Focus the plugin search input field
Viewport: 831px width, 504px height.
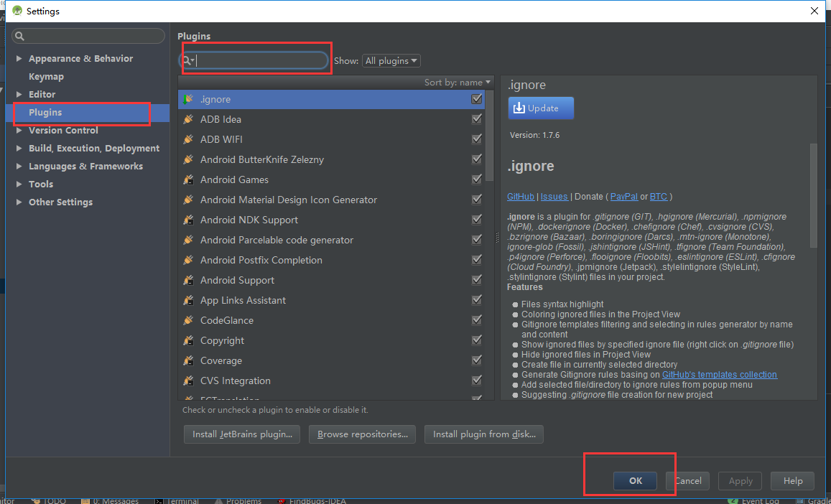[254, 61]
